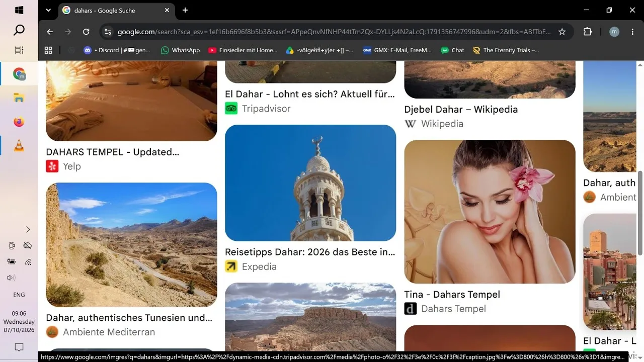Open 'Djebel Dahar – Wikipedia' result title
The image size is (644, 362).
[461, 109]
